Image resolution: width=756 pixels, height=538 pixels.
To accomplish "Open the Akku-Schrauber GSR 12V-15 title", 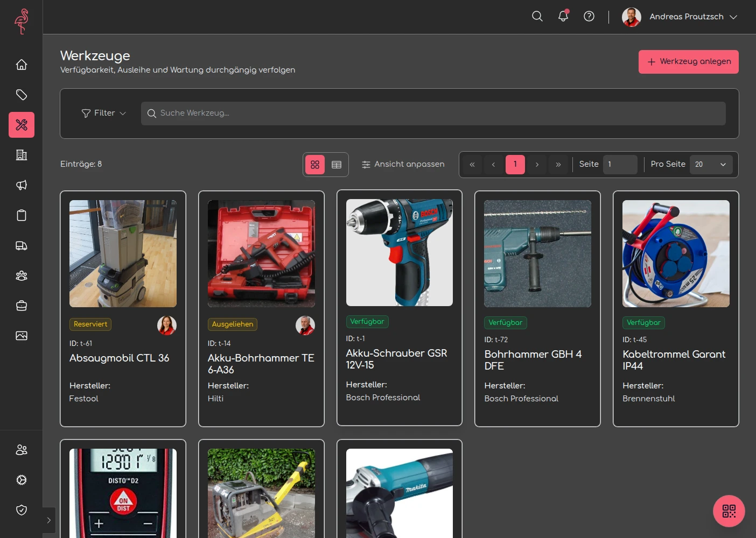I will tap(397, 359).
